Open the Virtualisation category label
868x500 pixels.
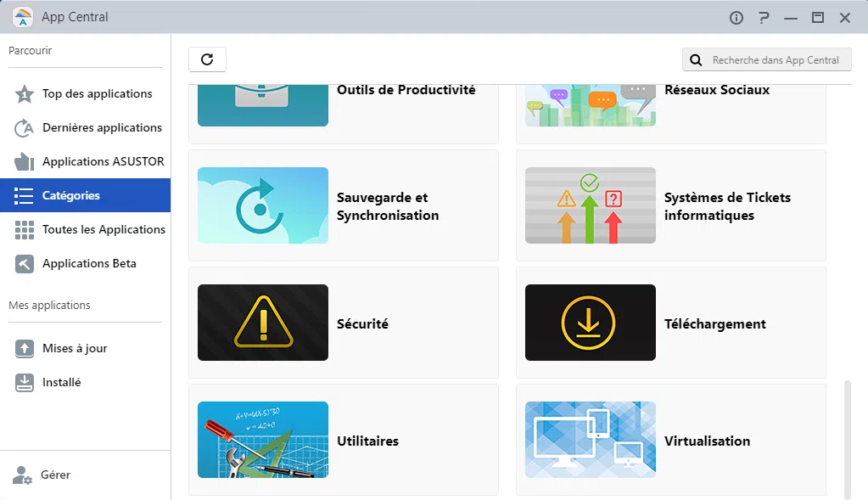(x=708, y=441)
